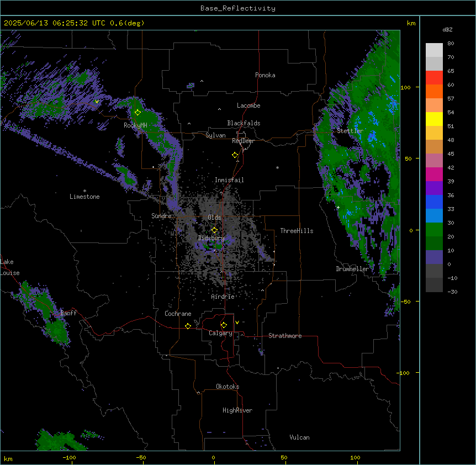Click the yellow diamond marker above RockyMH

(x=137, y=113)
